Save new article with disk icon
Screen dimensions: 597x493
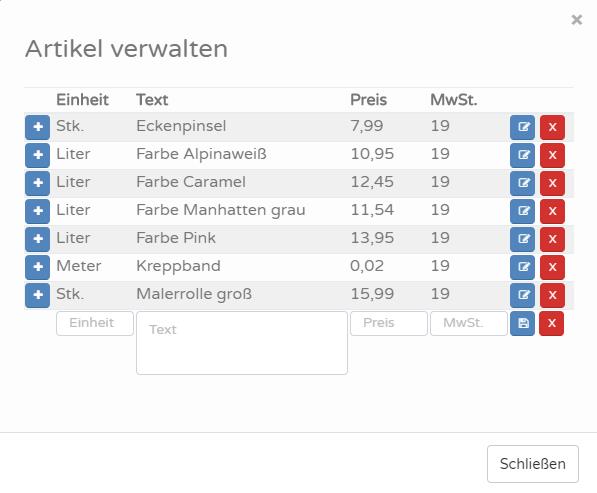coord(522,324)
